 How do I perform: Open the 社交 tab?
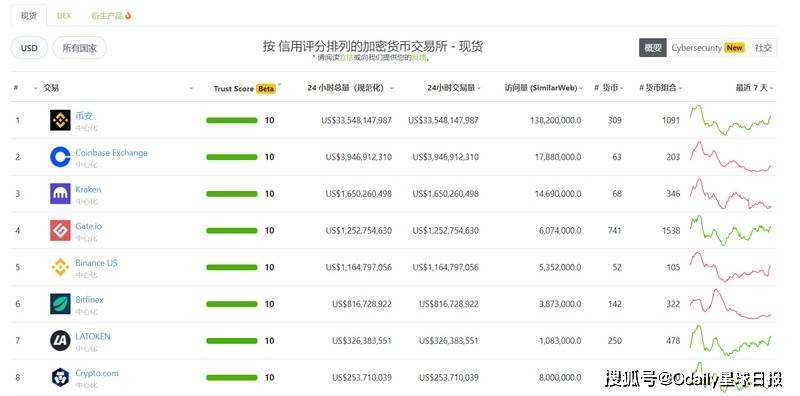click(x=763, y=48)
